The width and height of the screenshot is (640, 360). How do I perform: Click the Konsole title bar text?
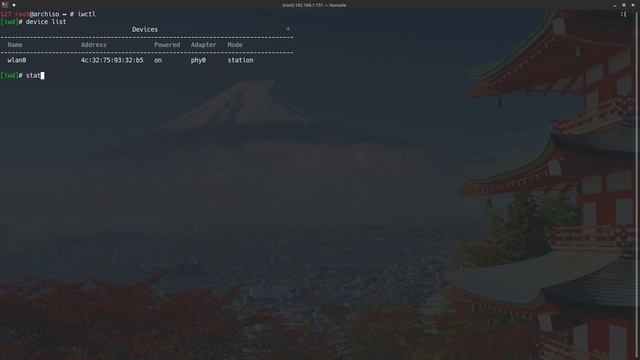[x=314, y=5]
